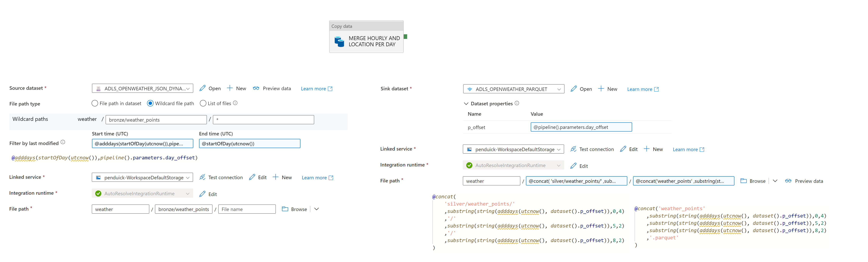868x262 pixels.
Task: Open the Source dataset dropdown
Action: (x=142, y=89)
